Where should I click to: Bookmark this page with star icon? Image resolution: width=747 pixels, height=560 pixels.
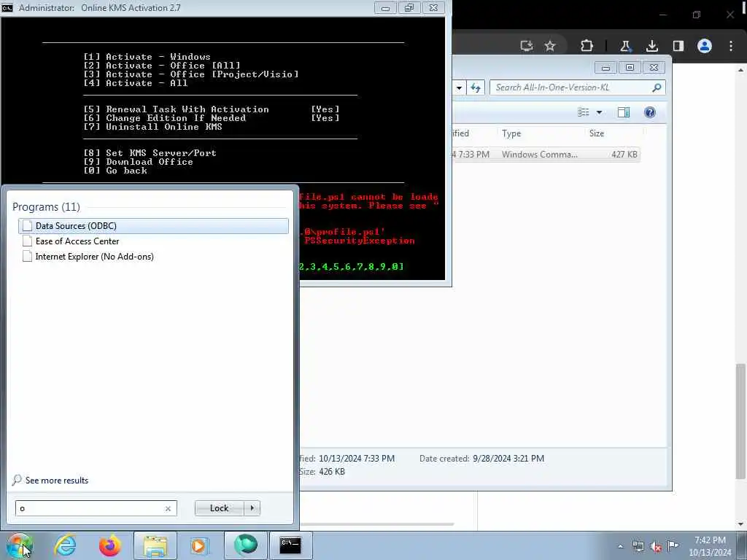550,46
